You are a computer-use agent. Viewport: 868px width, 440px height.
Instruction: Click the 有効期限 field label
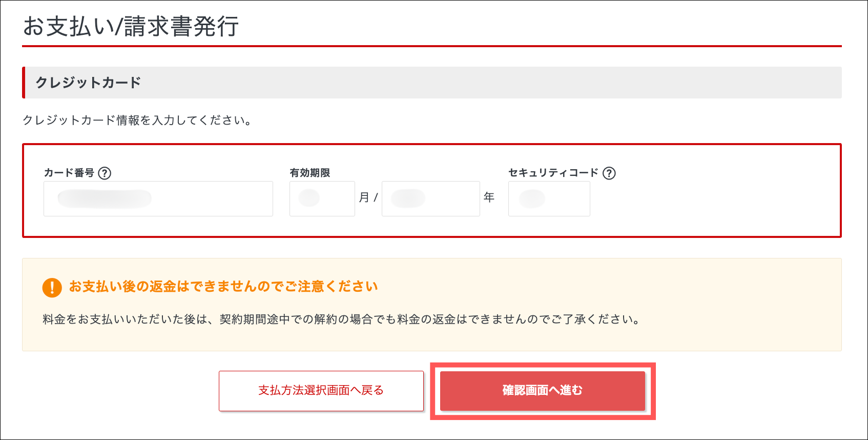[x=310, y=173]
